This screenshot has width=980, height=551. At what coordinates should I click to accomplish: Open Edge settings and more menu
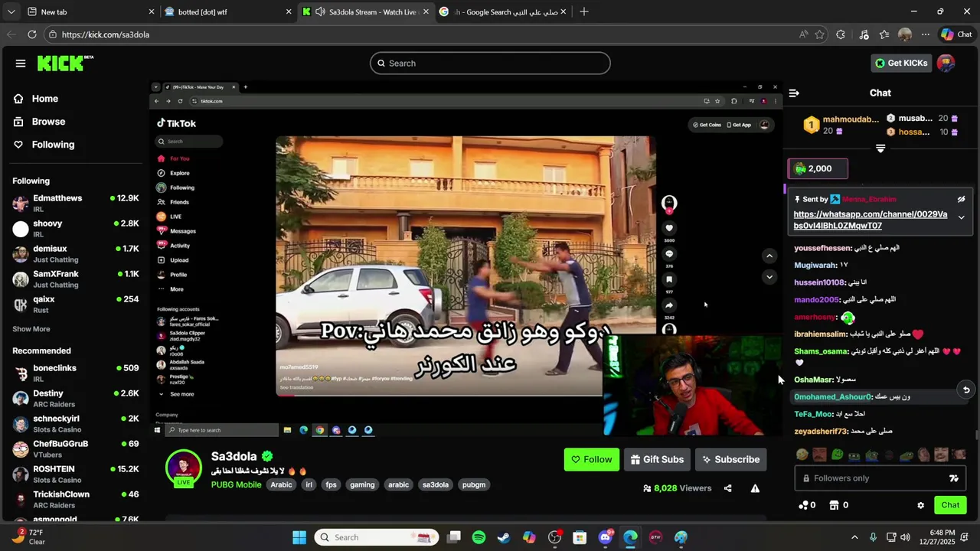[926, 34]
